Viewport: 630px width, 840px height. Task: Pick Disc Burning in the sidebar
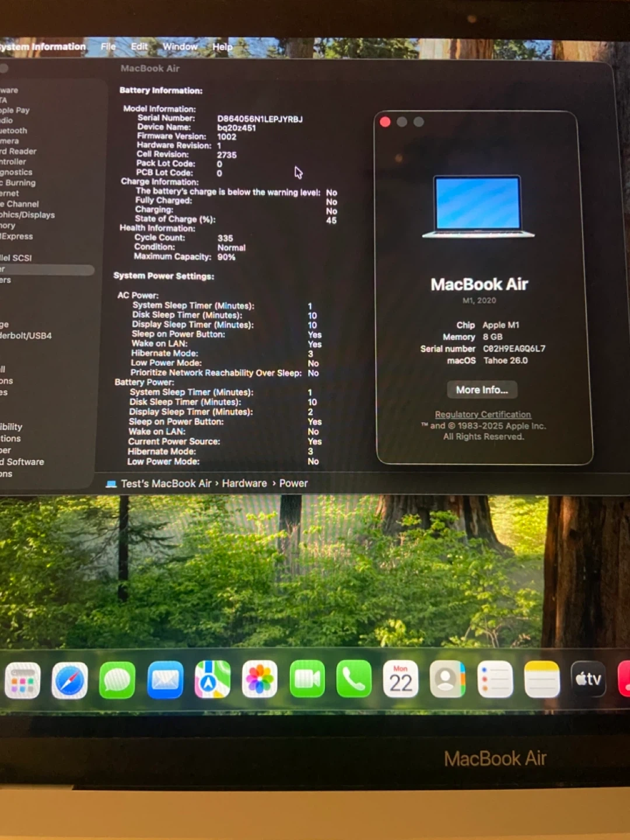click(x=18, y=183)
